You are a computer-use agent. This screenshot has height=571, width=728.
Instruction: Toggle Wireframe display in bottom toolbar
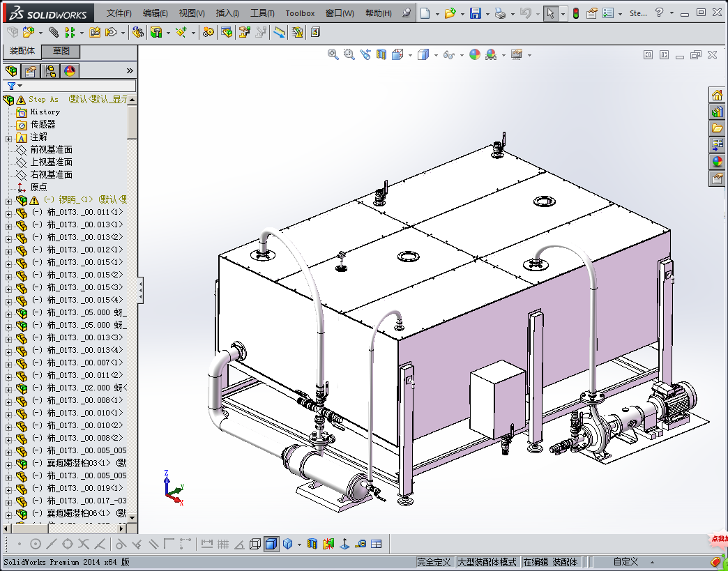tap(255, 544)
